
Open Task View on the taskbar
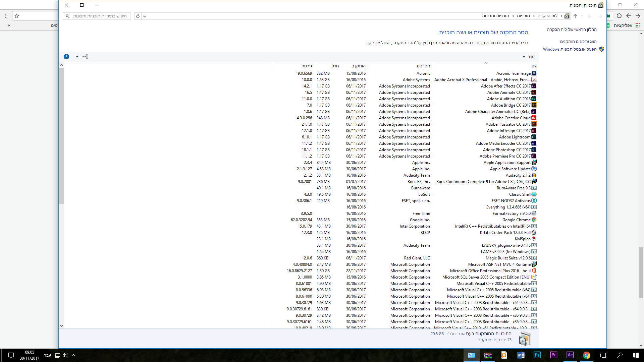pos(603,355)
